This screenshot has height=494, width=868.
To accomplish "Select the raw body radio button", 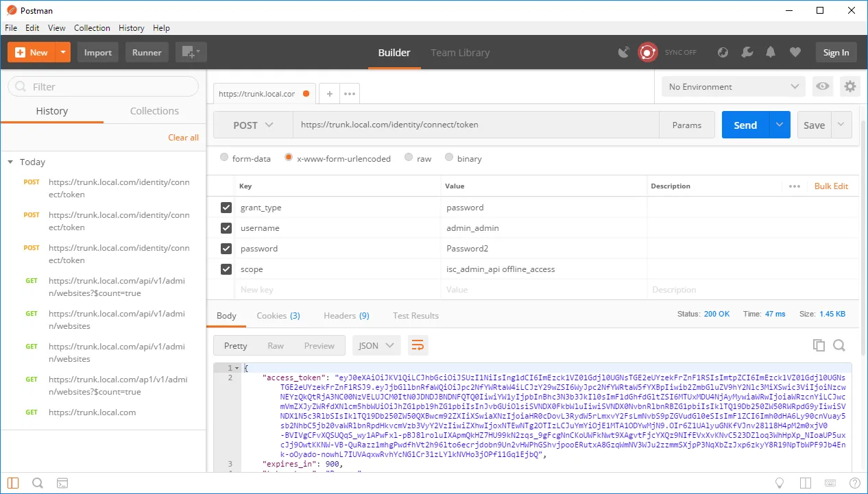I will click(x=409, y=158).
